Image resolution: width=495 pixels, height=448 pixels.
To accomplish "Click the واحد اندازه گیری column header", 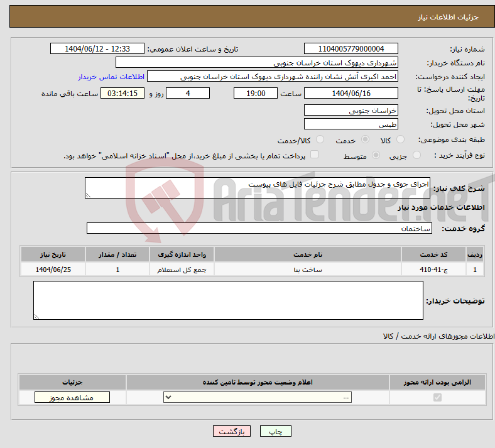I will [182, 254].
